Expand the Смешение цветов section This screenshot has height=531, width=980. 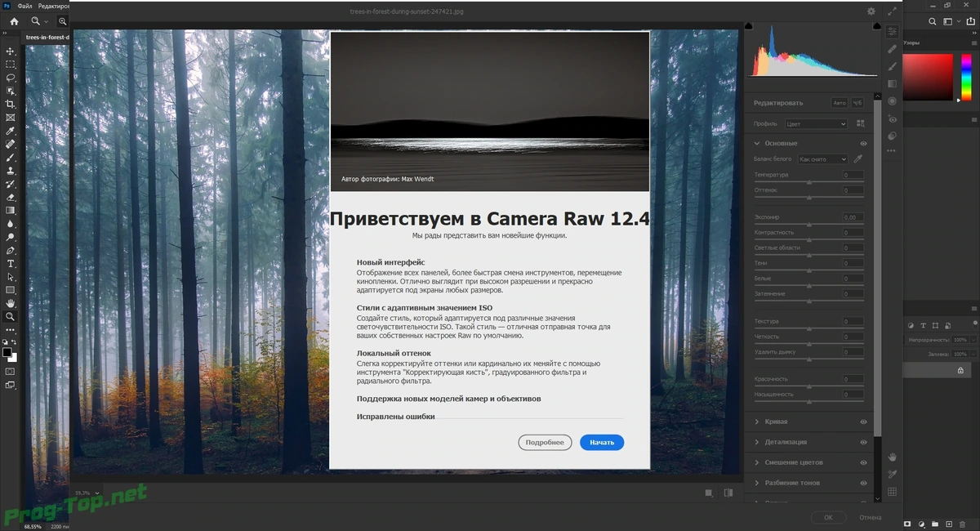[x=757, y=462]
